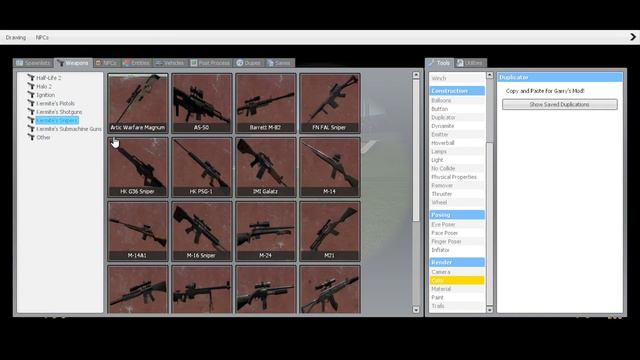This screenshot has height=360, width=640.
Task: Select the FN FAL Sniper weapon
Action: click(x=330, y=103)
